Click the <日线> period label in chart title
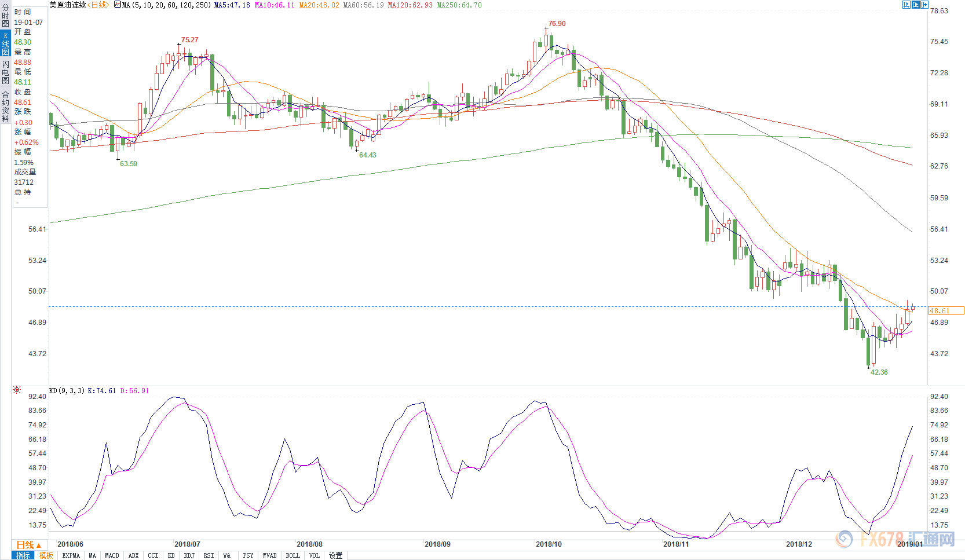This screenshot has width=965, height=560. pyautogui.click(x=98, y=5)
